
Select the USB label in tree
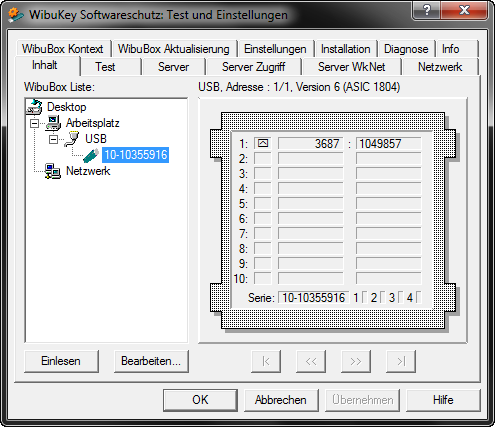[96, 139]
